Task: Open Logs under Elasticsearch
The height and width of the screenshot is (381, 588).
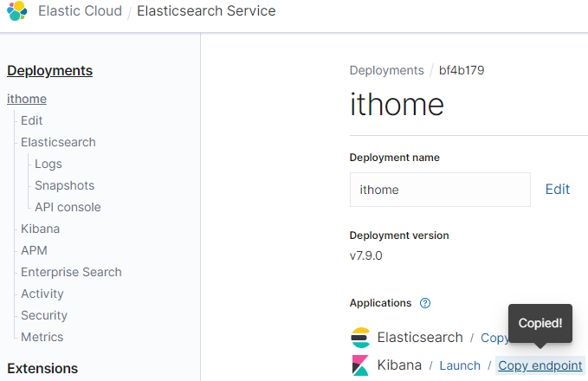Action: tap(48, 164)
